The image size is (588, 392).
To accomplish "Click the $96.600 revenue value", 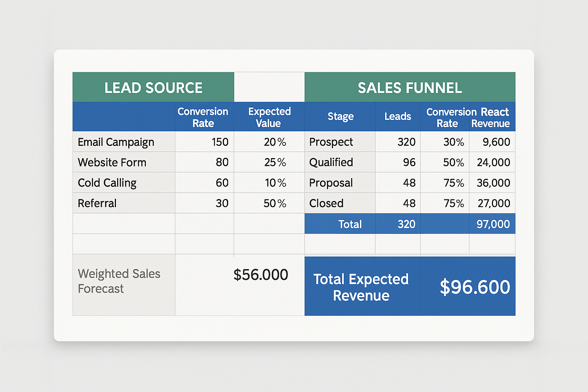I will [475, 287].
